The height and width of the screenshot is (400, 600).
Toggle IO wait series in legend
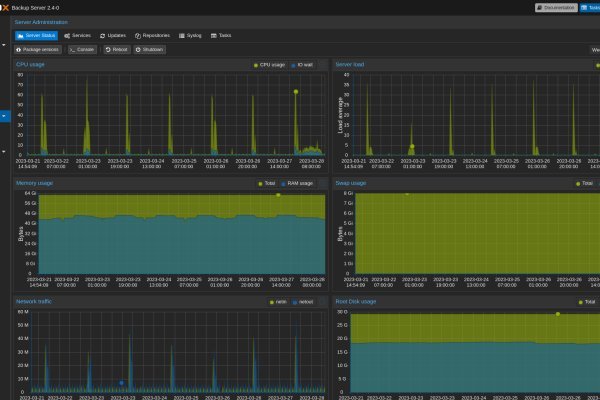(302, 65)
